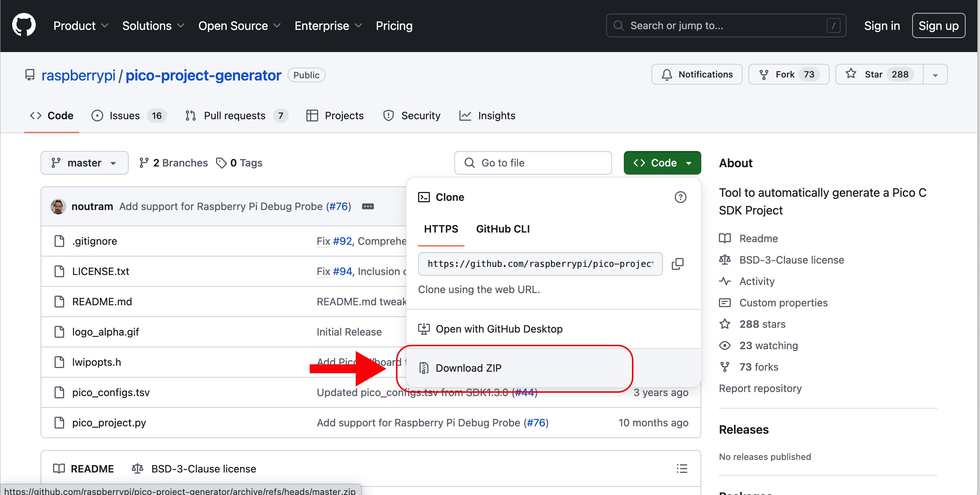Switch to the GitHub CLI tab

click(x=503, y=229)
